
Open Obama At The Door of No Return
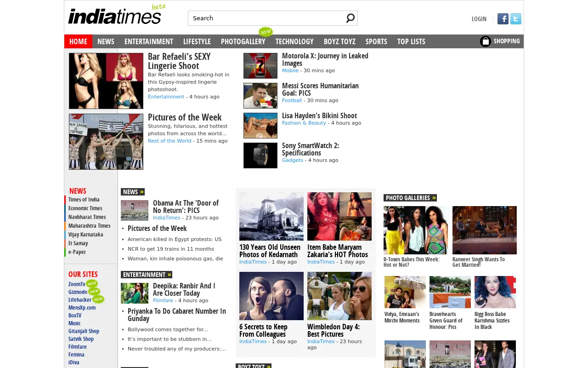(186, 207)
